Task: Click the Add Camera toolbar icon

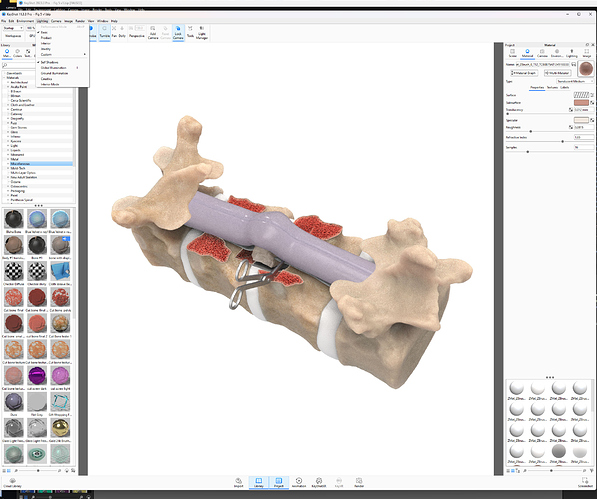Action: [153, 32]
